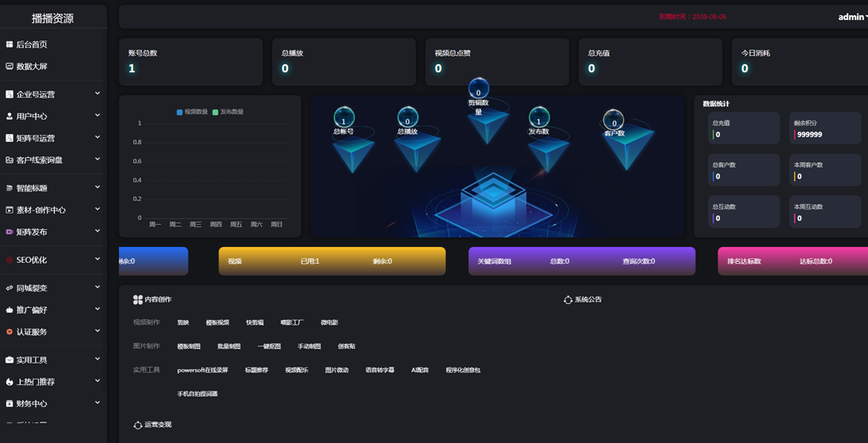Click the 内容创作 four-dot icon

(x=138, y=299)
